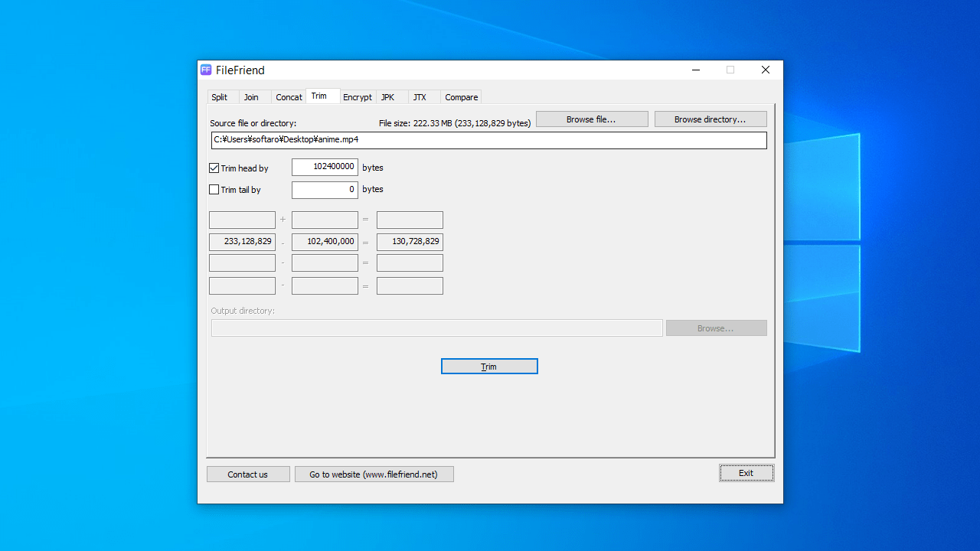Click the FileFriend app icon in title bar

[206, 70]
